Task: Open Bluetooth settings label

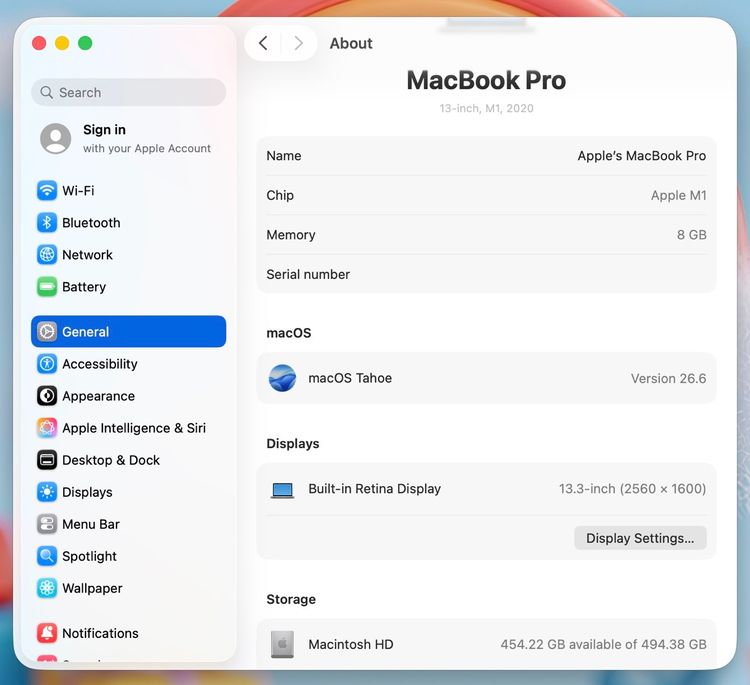Action: click(91, 222)
